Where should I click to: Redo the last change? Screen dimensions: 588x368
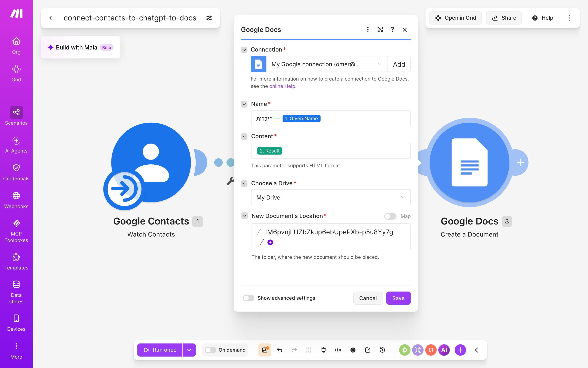[x=294, y=350]
